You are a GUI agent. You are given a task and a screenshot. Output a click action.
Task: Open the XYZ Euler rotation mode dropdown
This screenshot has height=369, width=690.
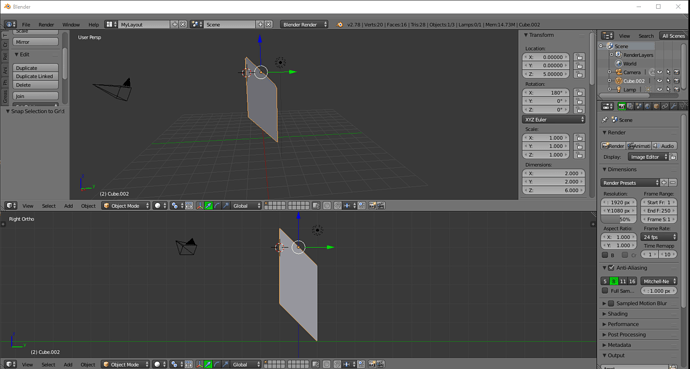pyautogui.click(x=554, y=120)
